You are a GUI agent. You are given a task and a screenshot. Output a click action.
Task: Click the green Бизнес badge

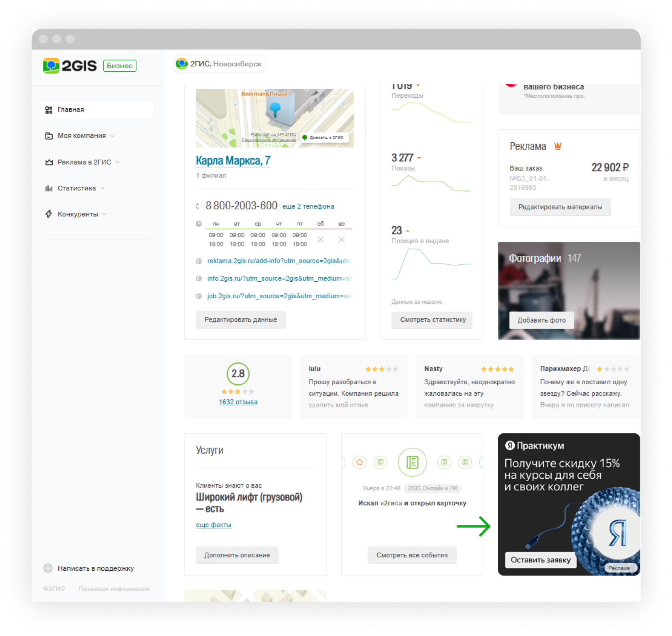[120, 66]
